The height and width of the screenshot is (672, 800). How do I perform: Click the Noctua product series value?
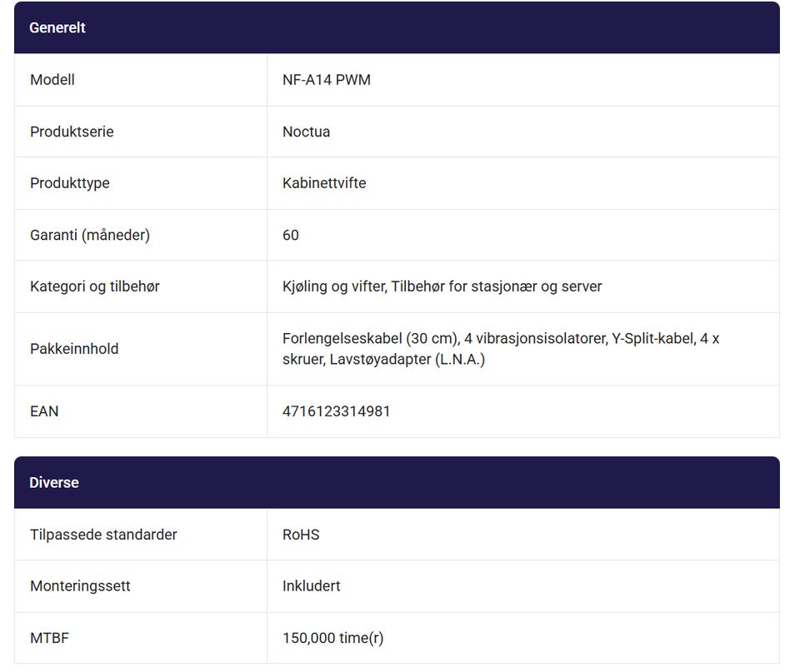306,132
